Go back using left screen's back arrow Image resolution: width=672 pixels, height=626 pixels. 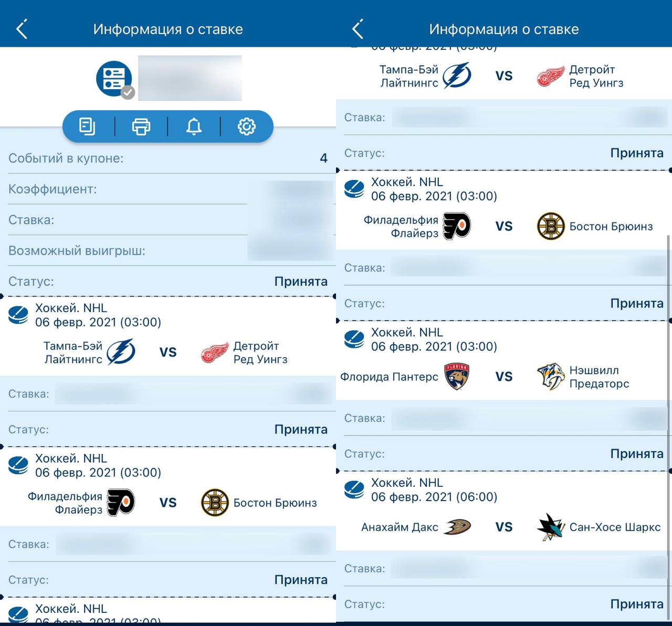click(22, 29)
